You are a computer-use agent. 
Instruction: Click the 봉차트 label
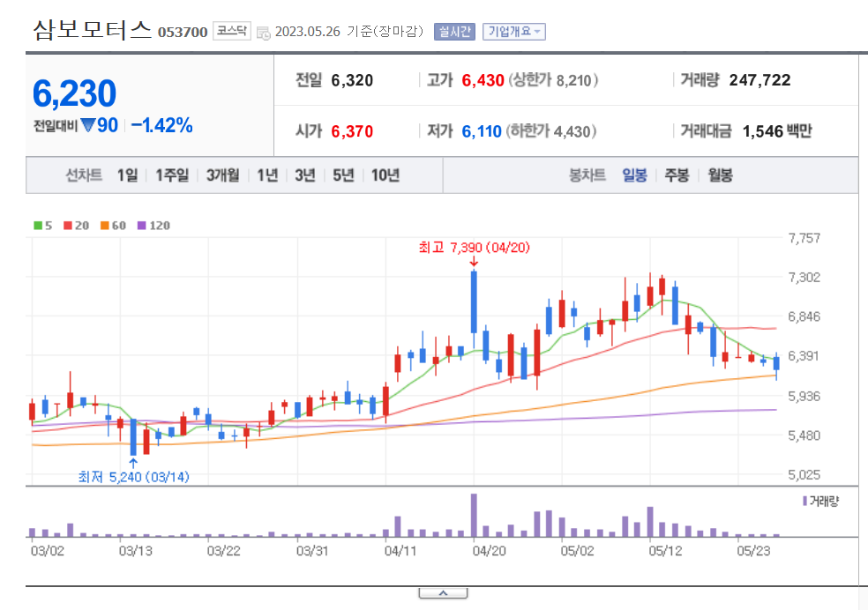pyautogui.click(x=587, y=175)
